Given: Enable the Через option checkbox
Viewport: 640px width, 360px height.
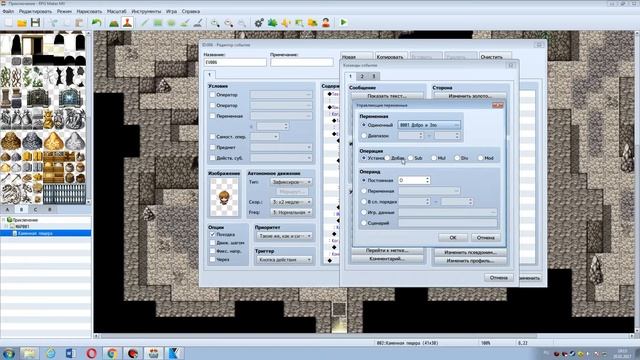Looking at the screenshot, I should (x=212, y=259).
